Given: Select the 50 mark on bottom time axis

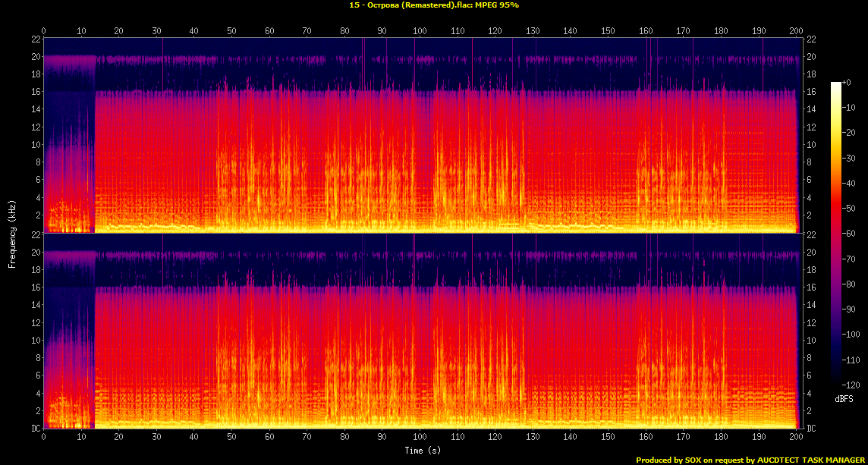Looking at the screenshot, I should [231, 438].
